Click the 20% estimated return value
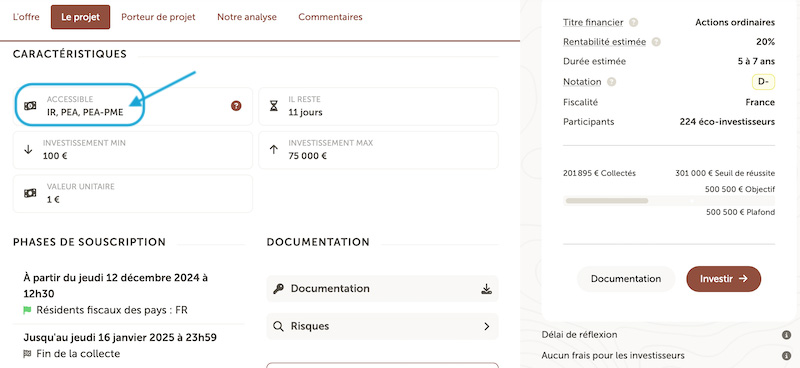This screenshot has height=368, width=800. (765, 42)
